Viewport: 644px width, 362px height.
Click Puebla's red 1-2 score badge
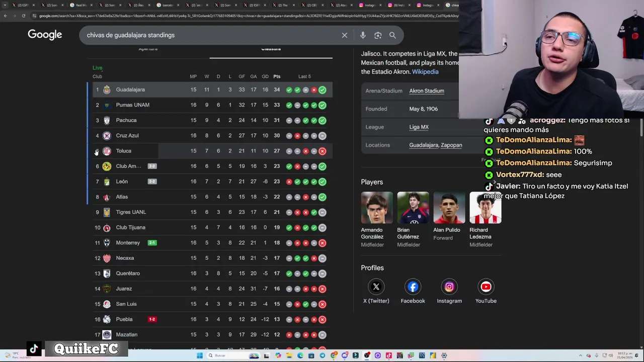[x=152, y=319]
